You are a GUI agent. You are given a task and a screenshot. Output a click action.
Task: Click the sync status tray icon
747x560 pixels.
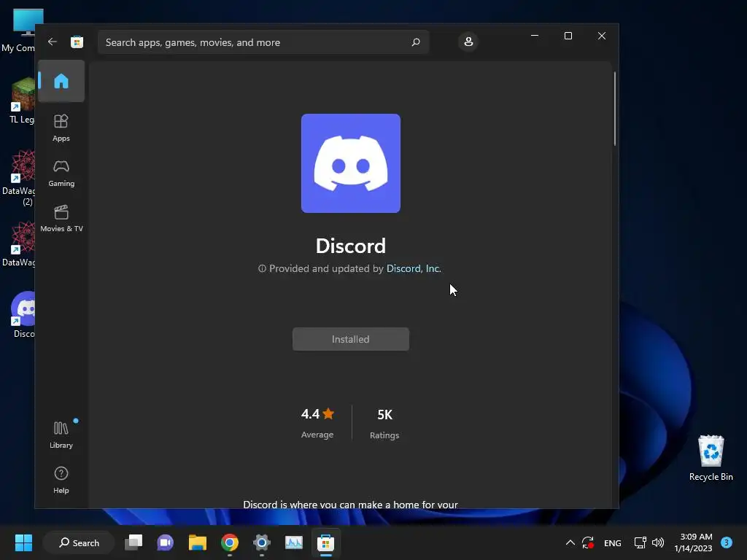(588, 542)
